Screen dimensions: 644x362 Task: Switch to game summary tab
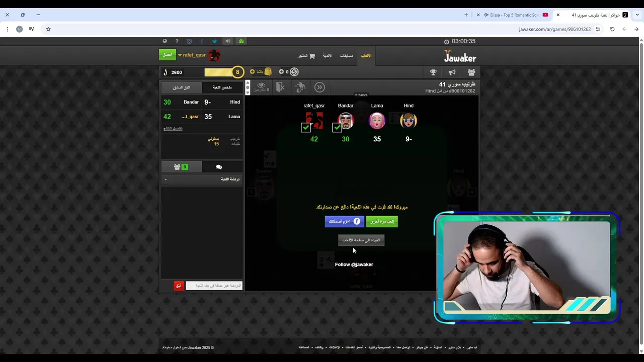coord(222,87)
